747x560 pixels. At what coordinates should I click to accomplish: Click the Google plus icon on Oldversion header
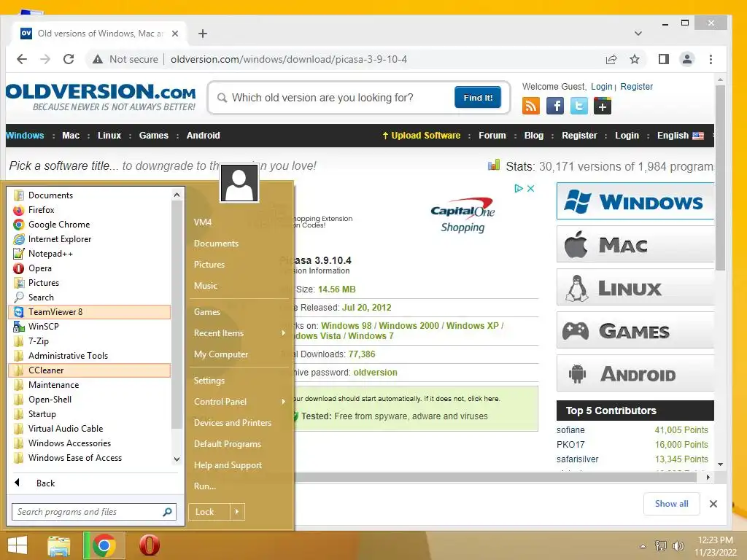(x=603, y=106)
